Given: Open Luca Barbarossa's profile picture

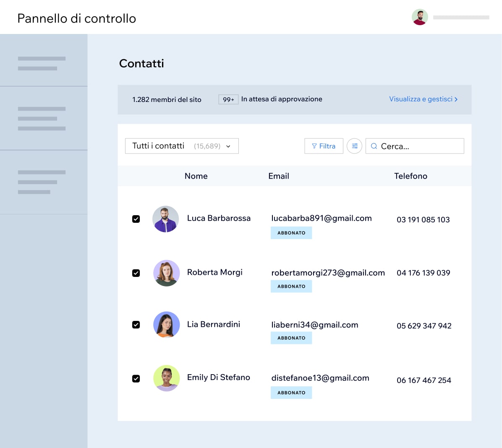Looking at the screenshot, I should (x=165, y=219).
